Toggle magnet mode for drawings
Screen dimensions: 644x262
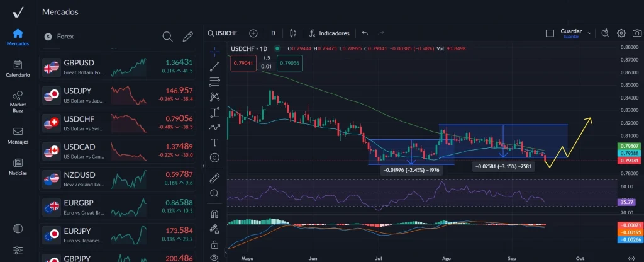(x=214, y=214)
